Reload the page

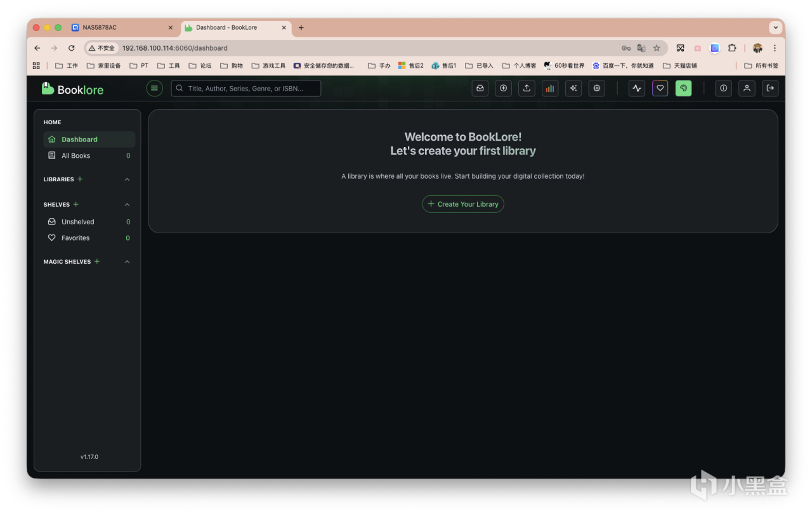pos(72,48)
